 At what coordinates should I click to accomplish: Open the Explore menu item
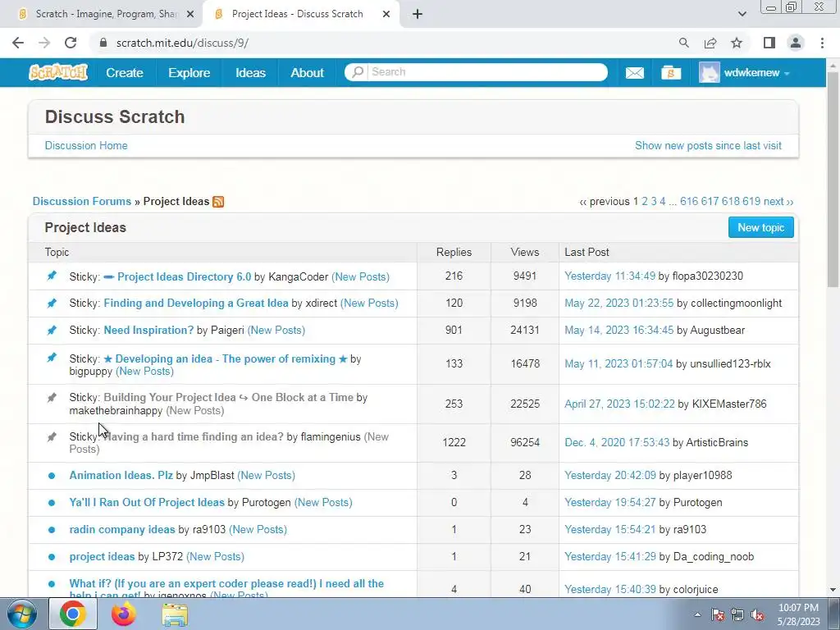[189, 73]
